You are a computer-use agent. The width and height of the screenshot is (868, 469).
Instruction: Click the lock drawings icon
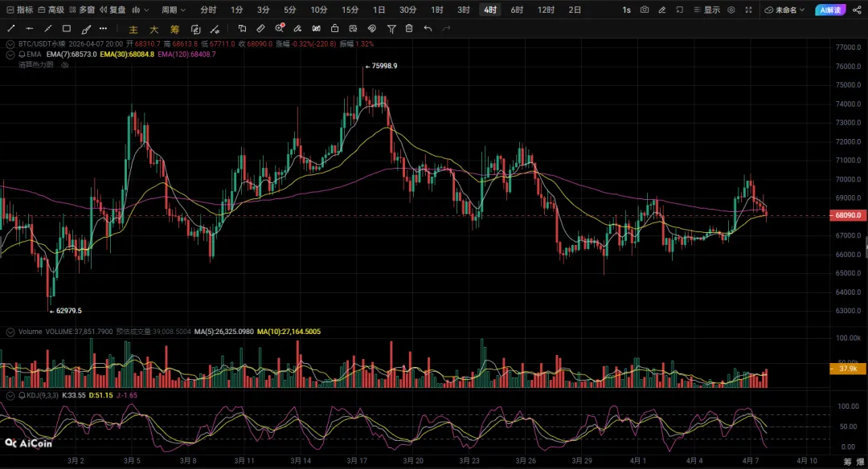334,28
